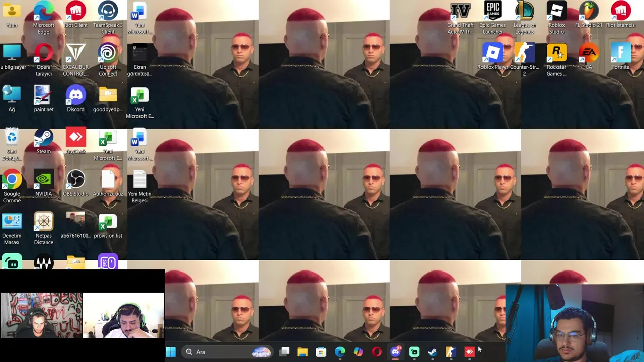The height and width of the screenshot is (362, 644).
Task: Open the Roblox Studio shortcut
Action: coord(556,18)
